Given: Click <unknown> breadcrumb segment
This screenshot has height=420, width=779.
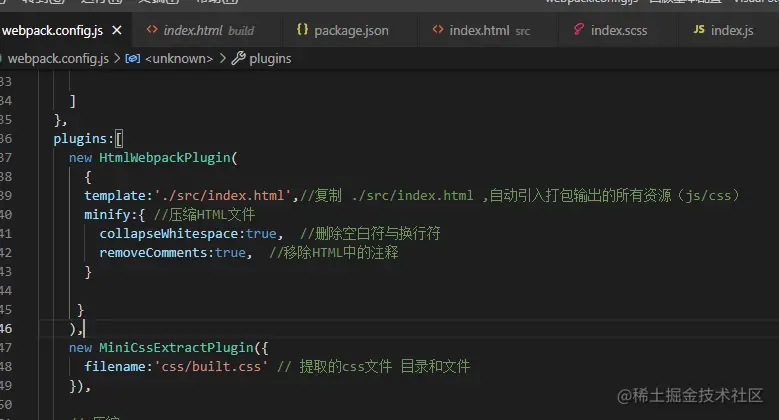Looking at the screenshot, I should [x=179, y=59].
